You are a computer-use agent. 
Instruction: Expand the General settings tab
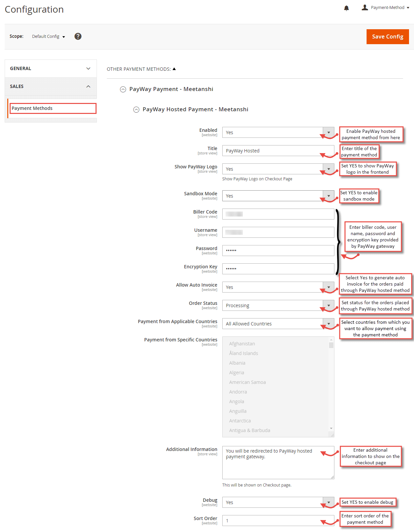pos(51,68)
